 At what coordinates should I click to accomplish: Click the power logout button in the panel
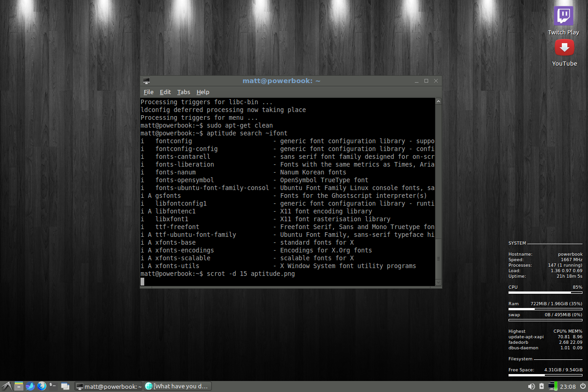coord(582,386)
